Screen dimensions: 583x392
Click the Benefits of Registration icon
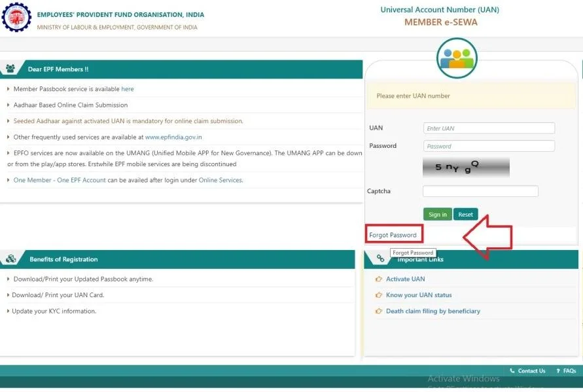point(11,259)
